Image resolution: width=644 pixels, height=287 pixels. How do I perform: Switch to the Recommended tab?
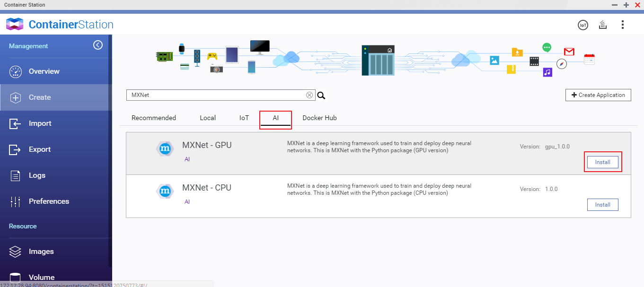point(154,118)
